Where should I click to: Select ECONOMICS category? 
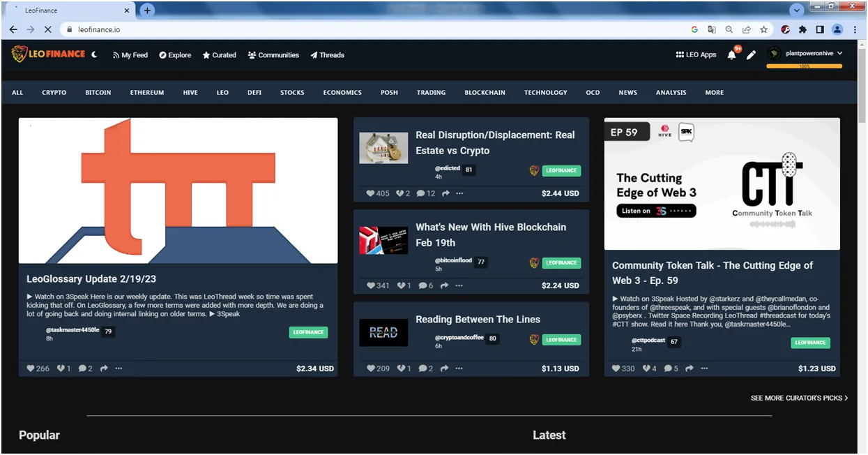point(342,92)
